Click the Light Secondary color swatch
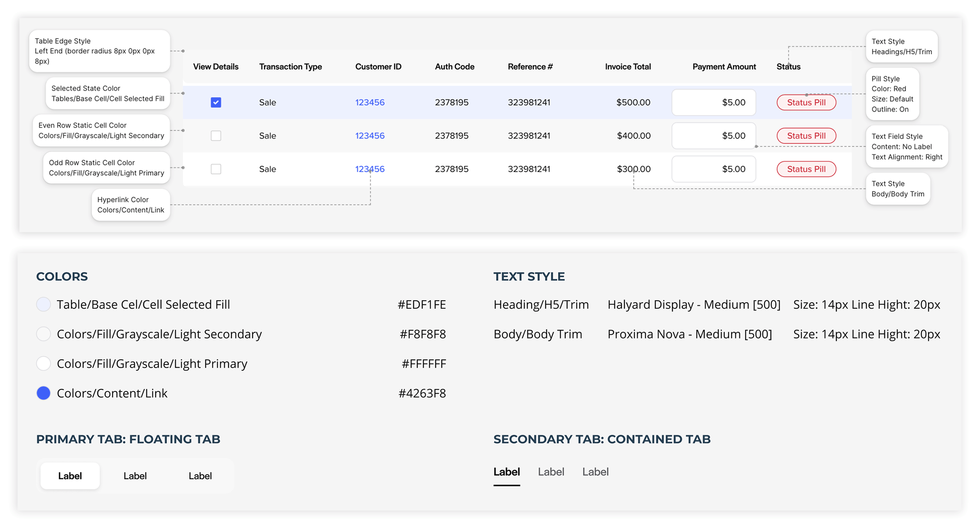 click(x=43, y=334)
